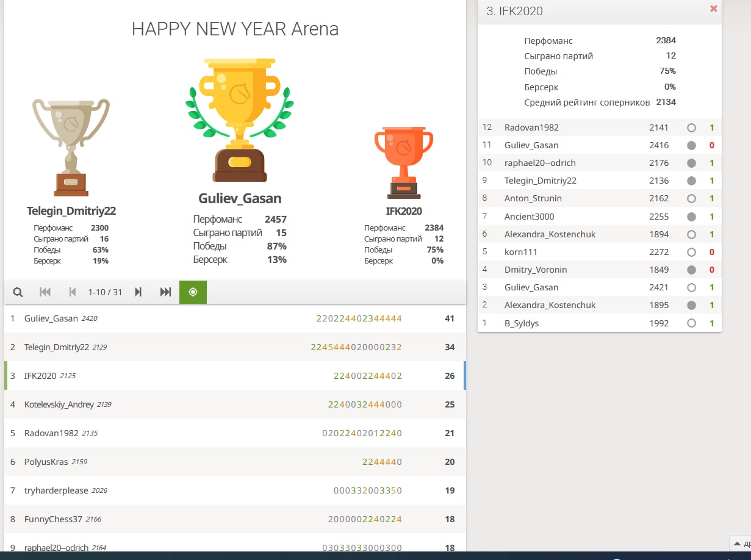Go to next standings page
751x560 pixels.
[138, 292]
